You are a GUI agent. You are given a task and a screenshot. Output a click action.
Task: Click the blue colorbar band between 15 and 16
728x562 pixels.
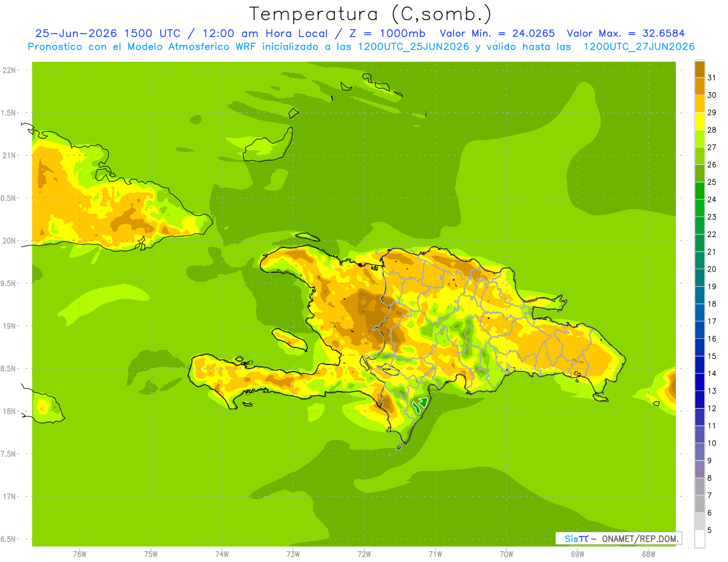tap(699, 347)
